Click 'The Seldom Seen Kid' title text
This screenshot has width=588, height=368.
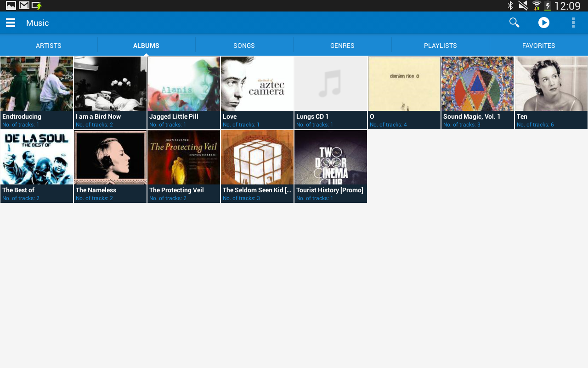[257, 190]
